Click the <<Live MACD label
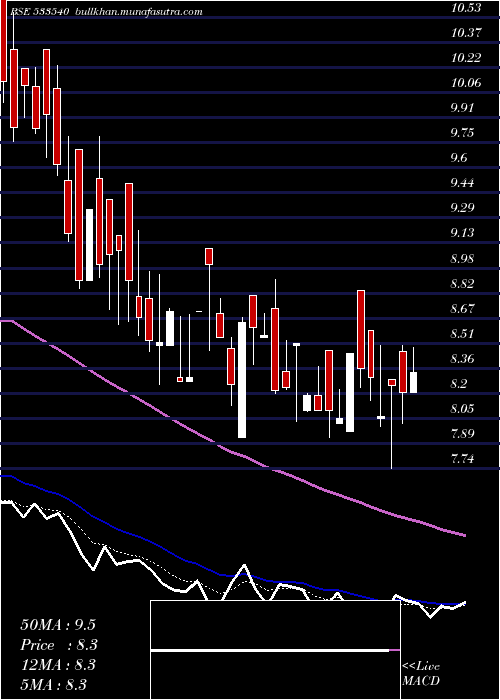Viewport: 500px width, 700px height. [x=421, y=674]
